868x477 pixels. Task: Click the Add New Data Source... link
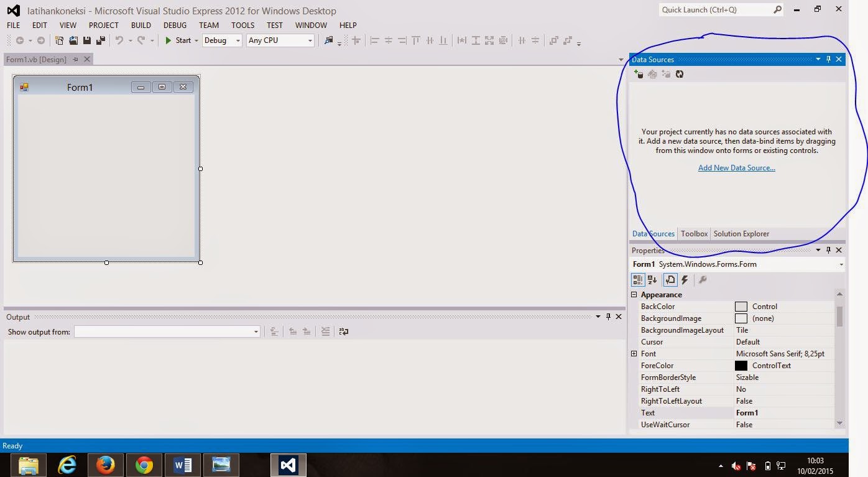pyautogui.click(x=737, y=168)
